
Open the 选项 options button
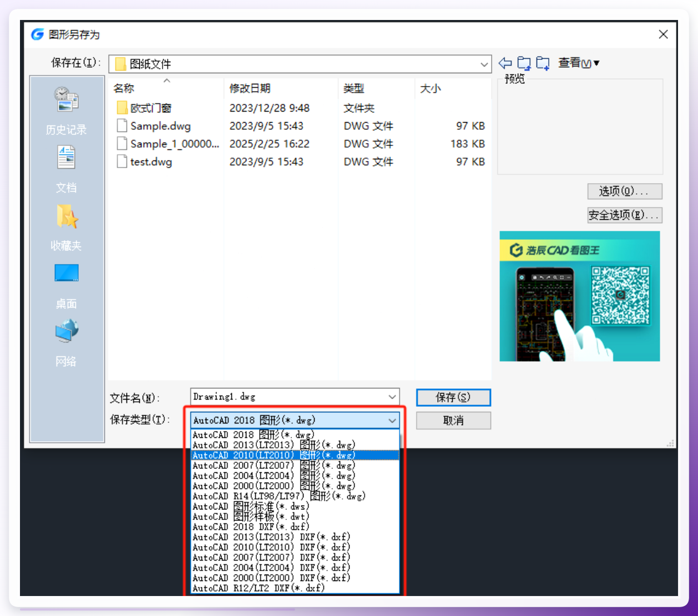click(x=625, y=191)
